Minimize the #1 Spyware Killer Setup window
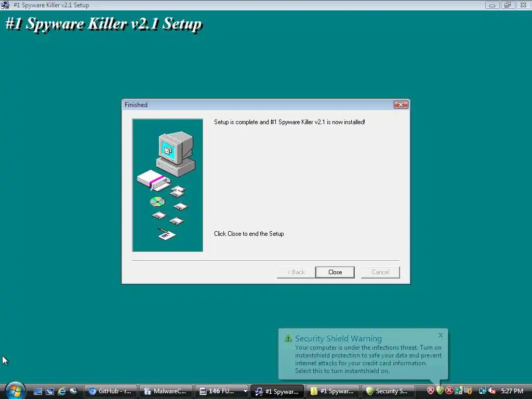This screenshot has width=532, height=399. click(492, 5)
